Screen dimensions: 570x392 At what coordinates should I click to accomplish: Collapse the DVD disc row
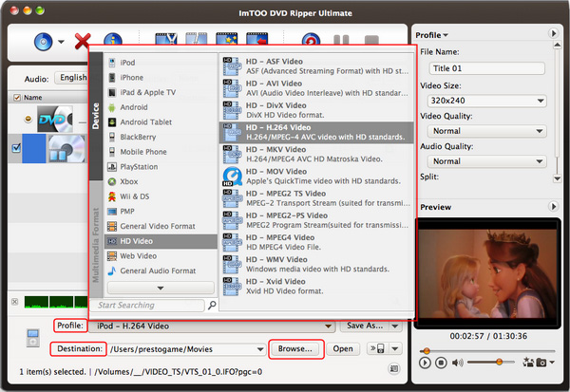28,119
